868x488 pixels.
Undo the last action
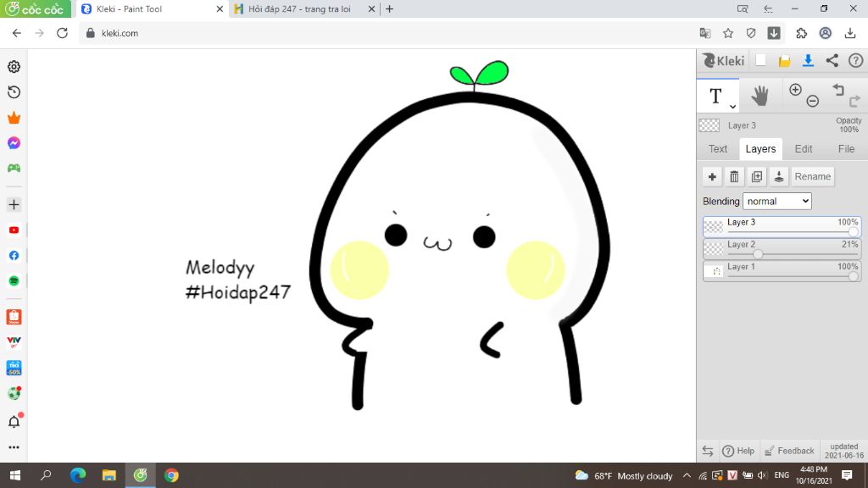(838, 90)
